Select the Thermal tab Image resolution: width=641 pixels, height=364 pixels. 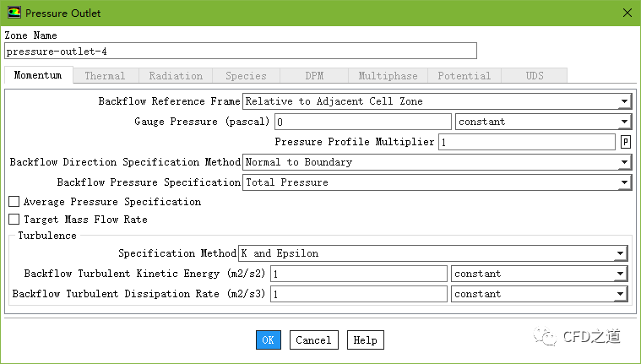tap(105, 76)
